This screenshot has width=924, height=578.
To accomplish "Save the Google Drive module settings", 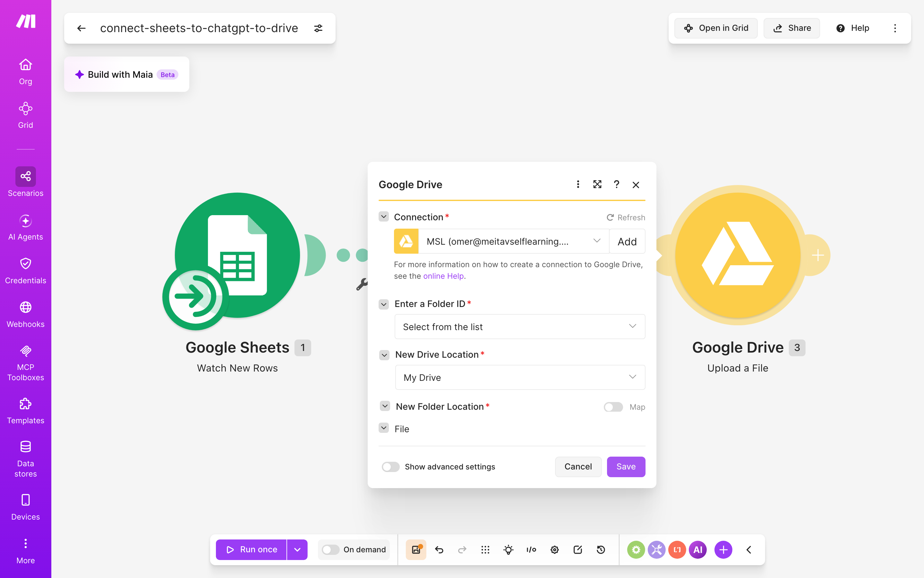I will (x=626, y=467).
